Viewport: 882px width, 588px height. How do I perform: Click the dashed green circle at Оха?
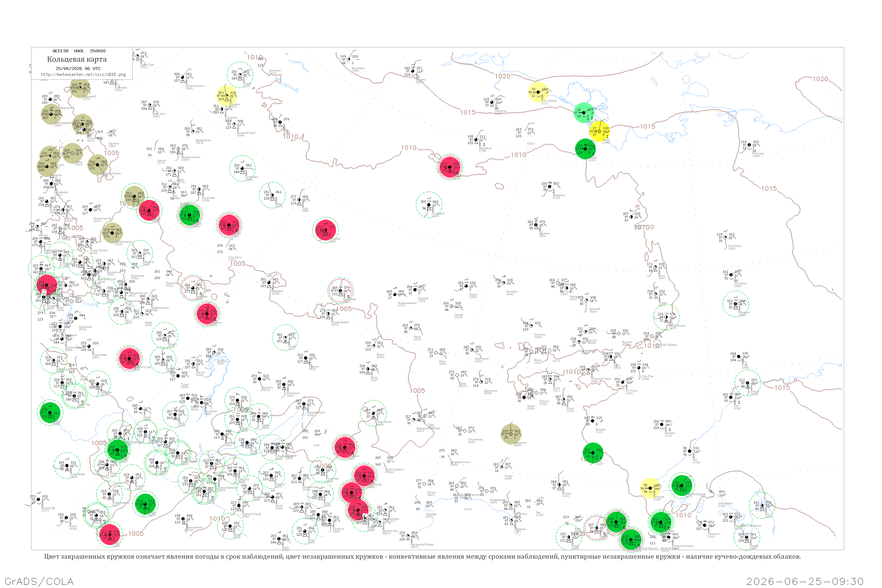pos(762,505)
